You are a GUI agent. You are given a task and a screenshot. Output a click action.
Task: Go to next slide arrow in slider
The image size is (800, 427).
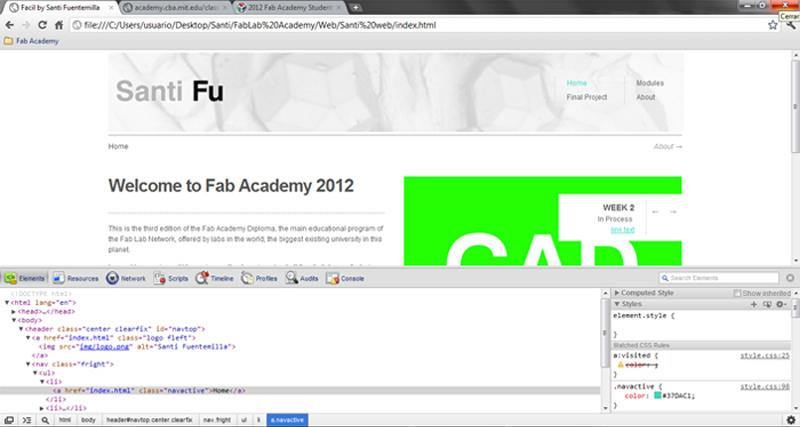point(673,212)
